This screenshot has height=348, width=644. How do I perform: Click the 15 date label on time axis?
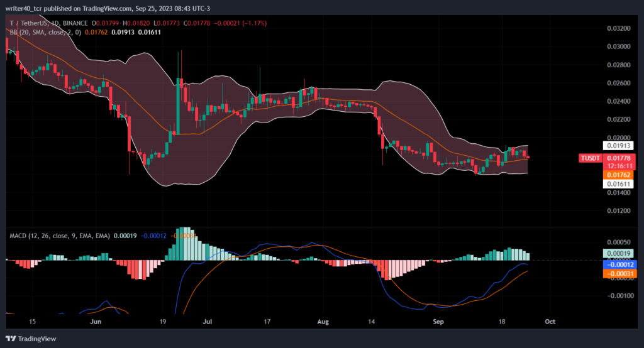click(x=32, y=322)
